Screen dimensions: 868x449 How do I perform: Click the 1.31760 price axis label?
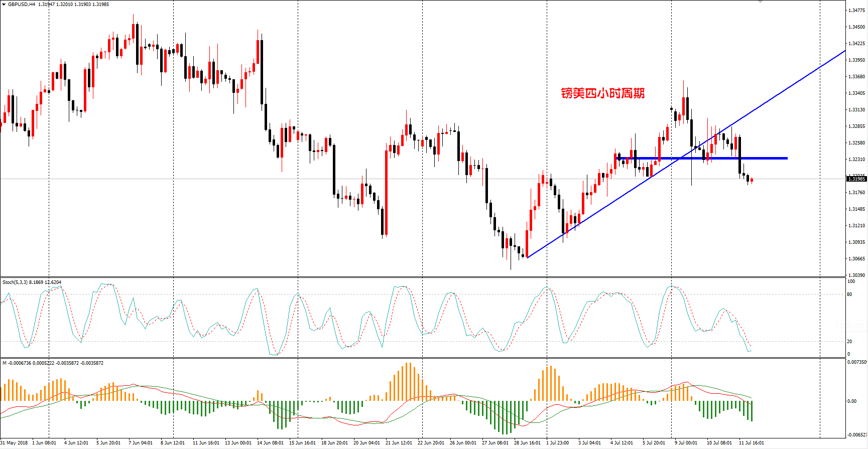point(856,193)
